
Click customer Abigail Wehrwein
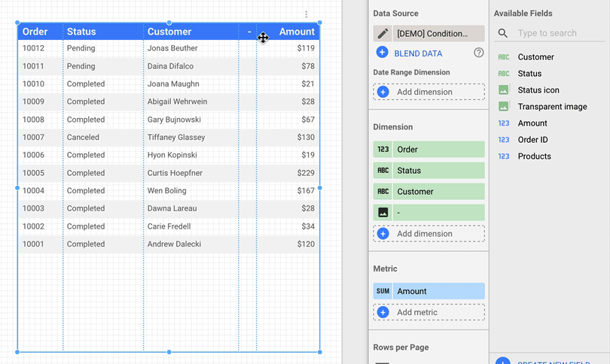coord(177,102)
